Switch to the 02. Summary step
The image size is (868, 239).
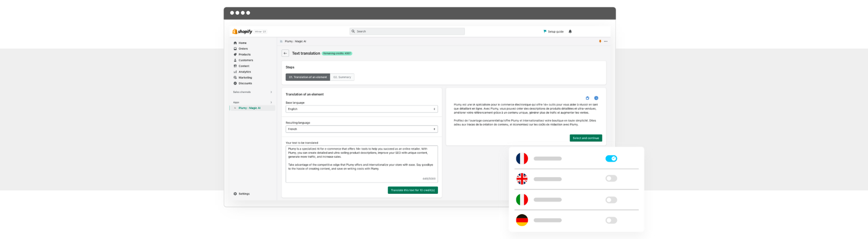342,77
